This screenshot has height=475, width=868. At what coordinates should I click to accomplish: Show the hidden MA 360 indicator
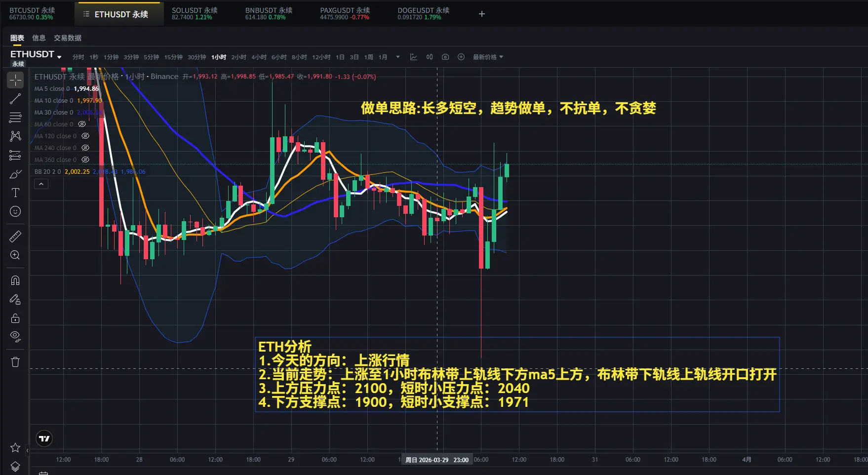click(85, 160)
